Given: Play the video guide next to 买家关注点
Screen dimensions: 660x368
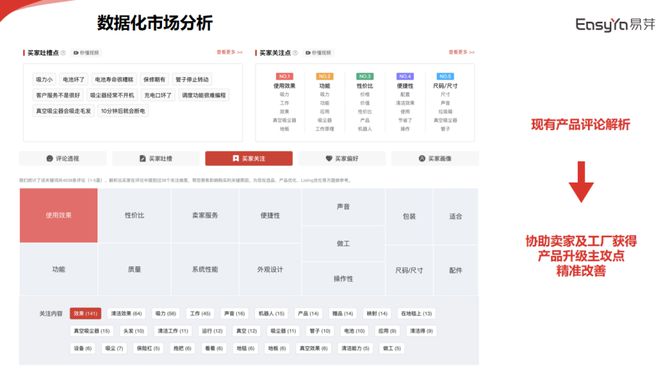Looking at the screenshot, I should click(318, 53).
